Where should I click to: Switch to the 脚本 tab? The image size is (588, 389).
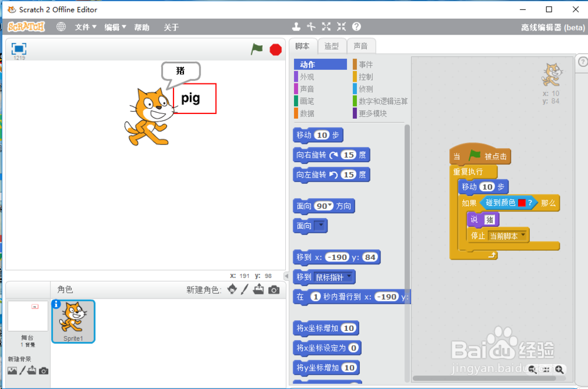tap(303, 46)
